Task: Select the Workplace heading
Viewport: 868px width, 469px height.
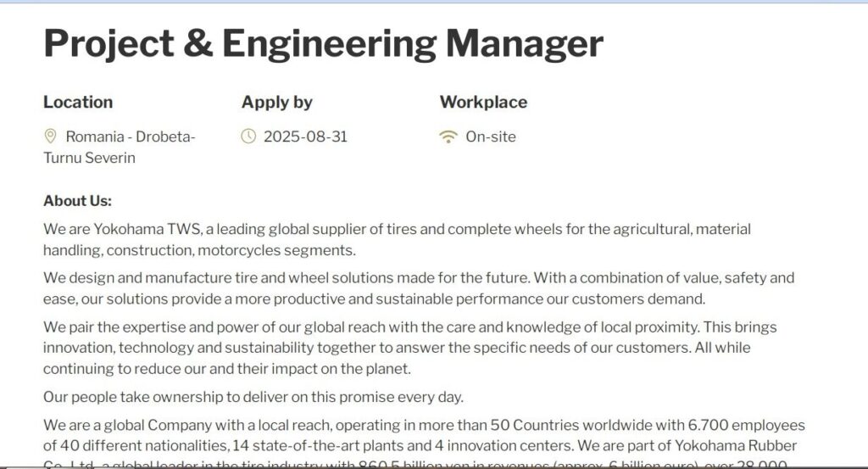Action: pos(483,103)
